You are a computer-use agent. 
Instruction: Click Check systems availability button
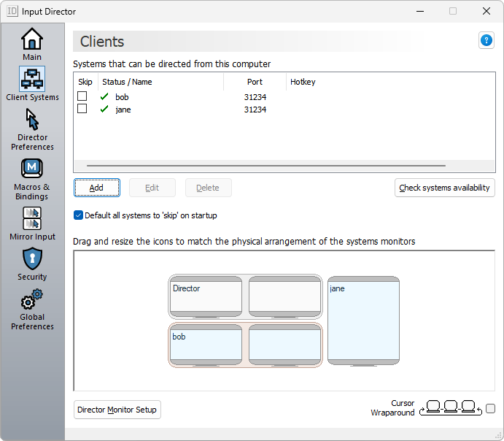[444, 188]
